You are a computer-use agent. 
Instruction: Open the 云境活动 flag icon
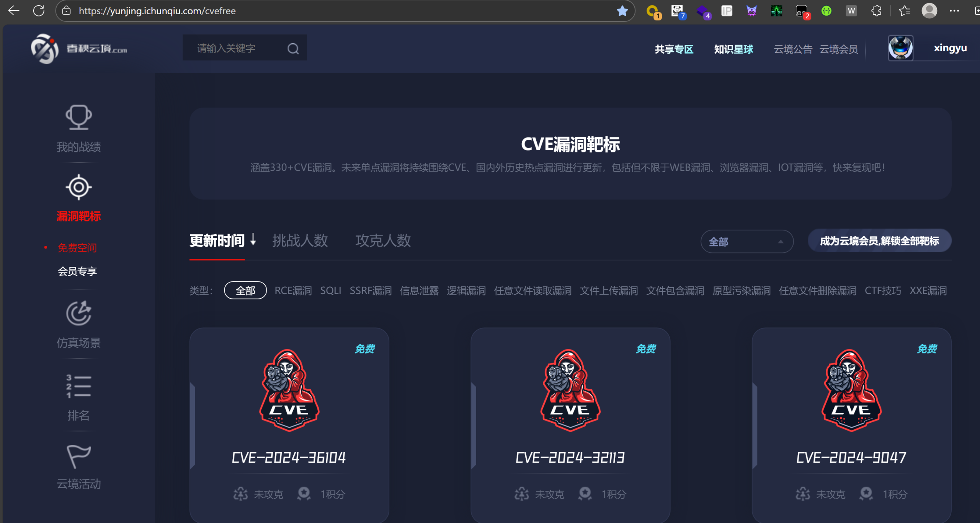tap(78, 456)
